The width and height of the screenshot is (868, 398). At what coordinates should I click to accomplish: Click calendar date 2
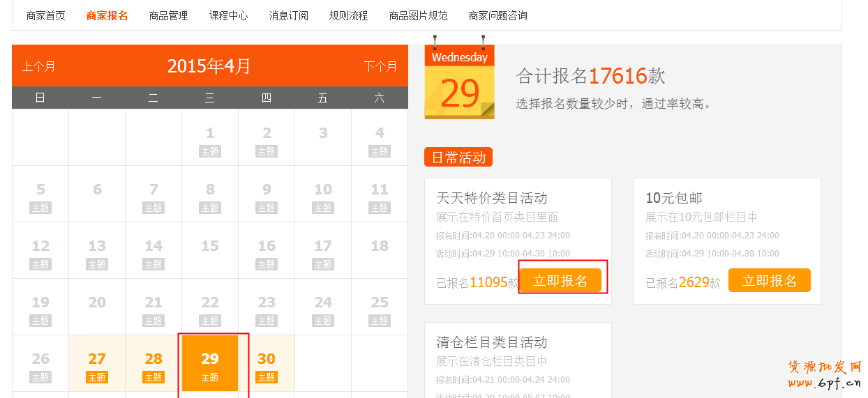[x=267, y=137]
